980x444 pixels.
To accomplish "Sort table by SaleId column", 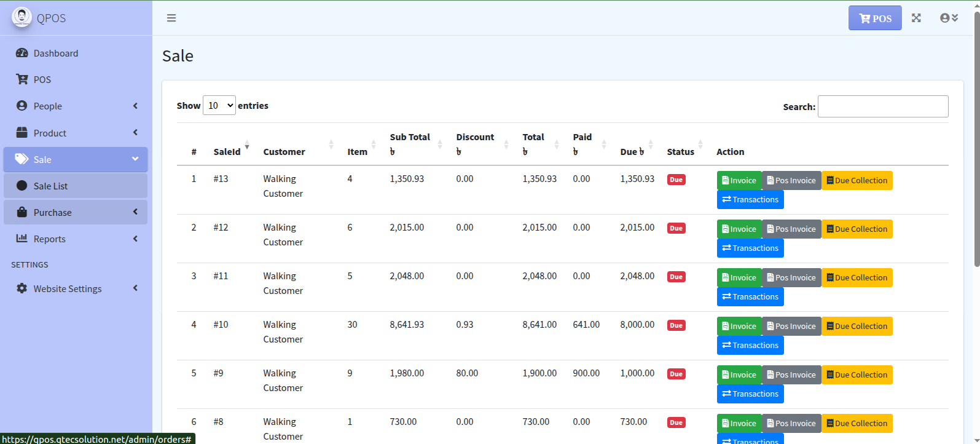I will [232, 145].
